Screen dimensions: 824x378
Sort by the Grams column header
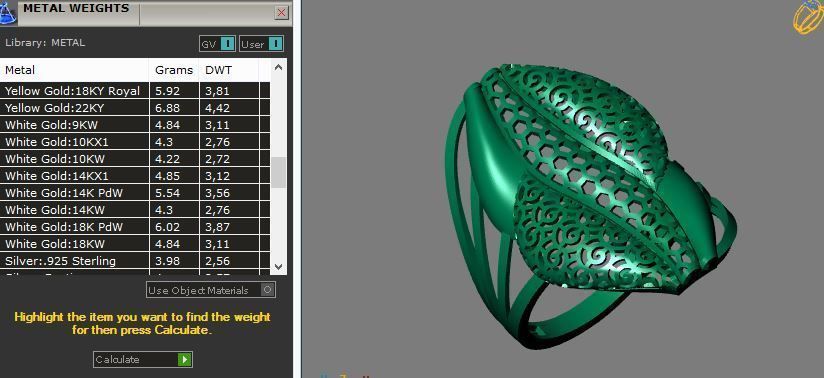click(x=174, y=70)
